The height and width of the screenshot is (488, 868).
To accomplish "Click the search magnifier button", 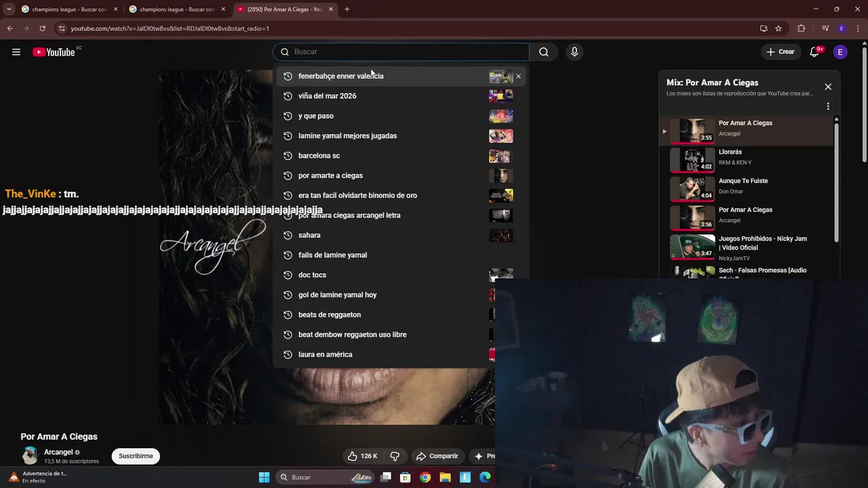I will pos(544,52).
